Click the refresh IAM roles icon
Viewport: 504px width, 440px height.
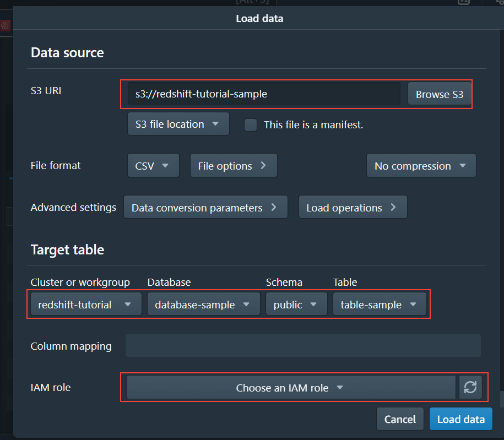[x=470, y=387]
